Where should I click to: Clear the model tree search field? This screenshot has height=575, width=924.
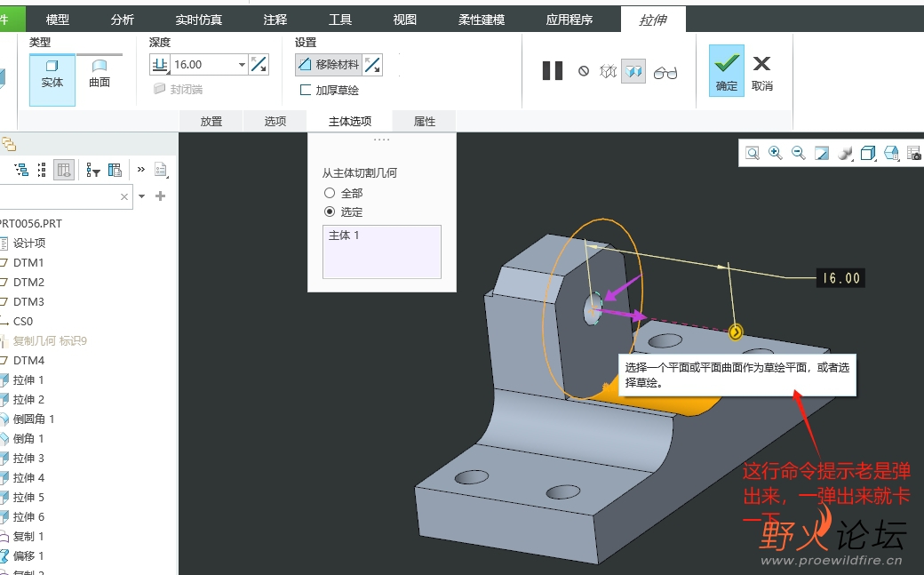coord(124,196)
